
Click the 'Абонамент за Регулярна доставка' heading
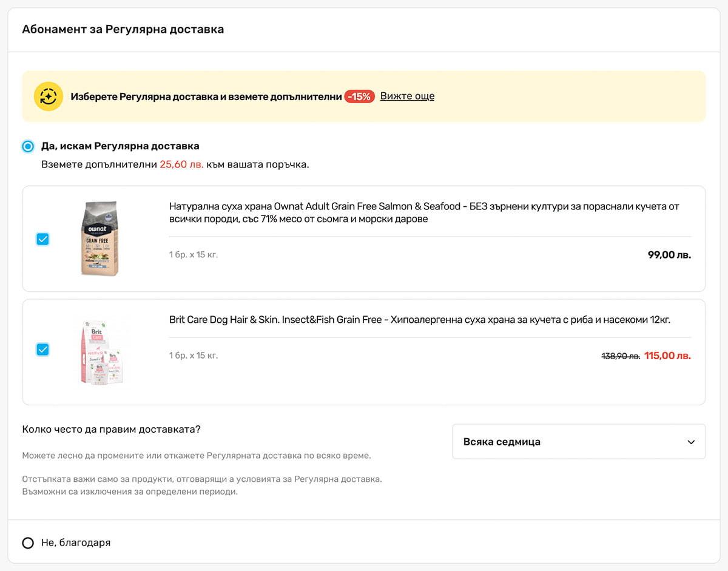point(123,29)
